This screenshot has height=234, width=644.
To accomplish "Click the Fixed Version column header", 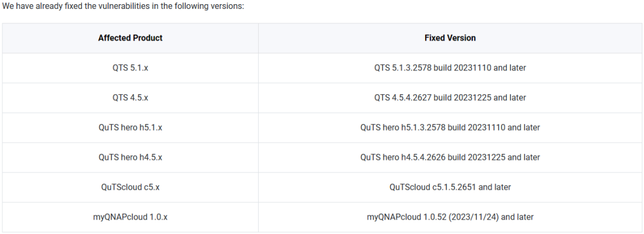I will (450, 38).
